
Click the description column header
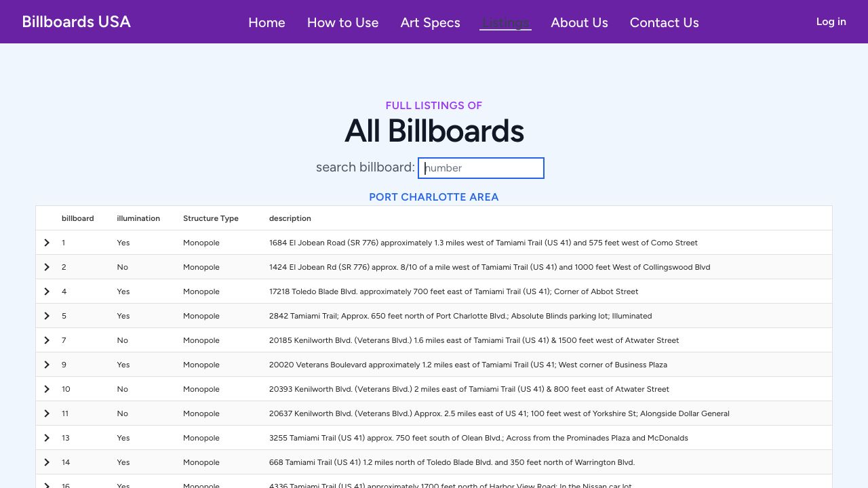tap(290, 218)
